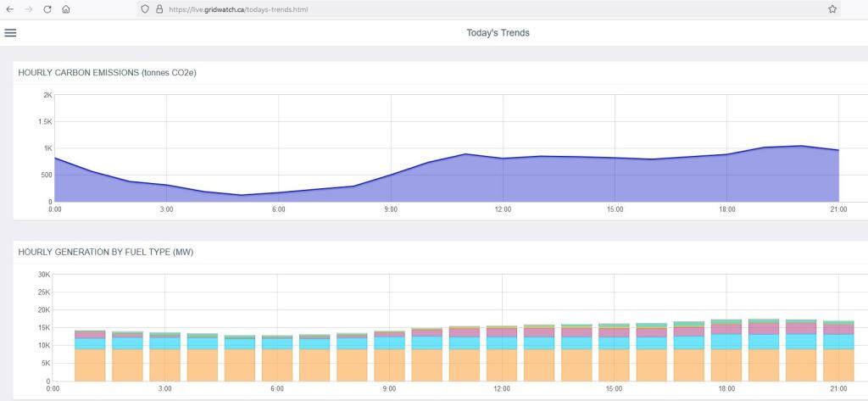Go back to the previous page
The width and height of the screenshot is (868, 401).
tap(10, 8)
